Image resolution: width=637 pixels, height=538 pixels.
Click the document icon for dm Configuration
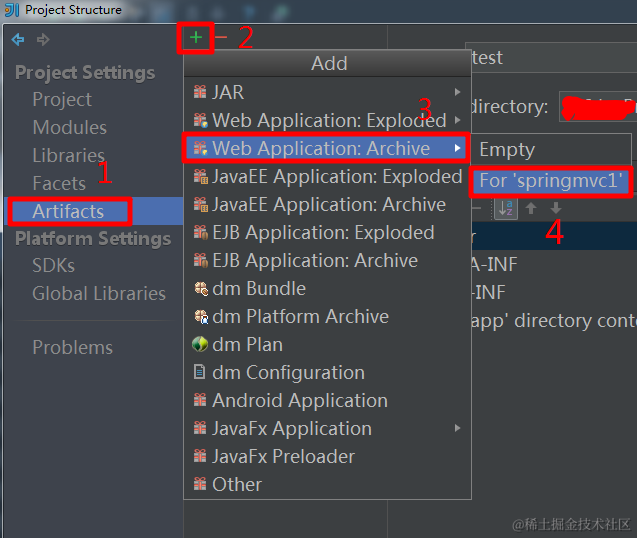[199, 372]
